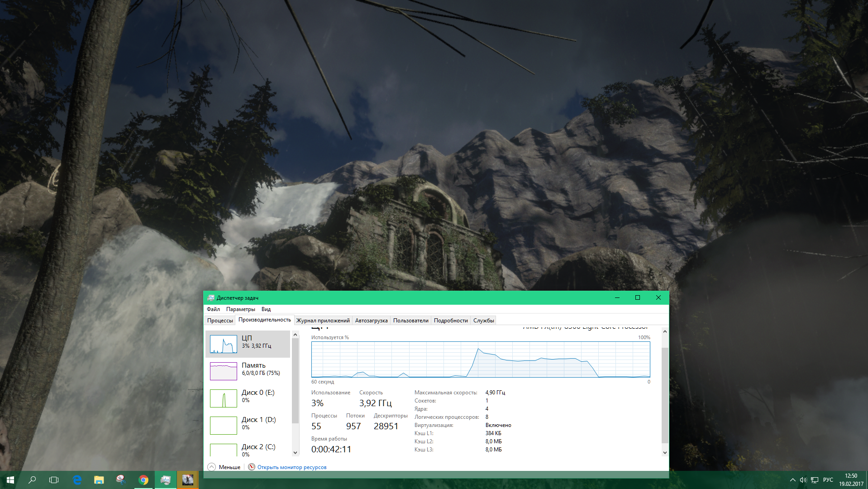Select Диск 1 (D:) in the sidebar
The height and width of the screenshot is (489, 868).
(248, 426)
